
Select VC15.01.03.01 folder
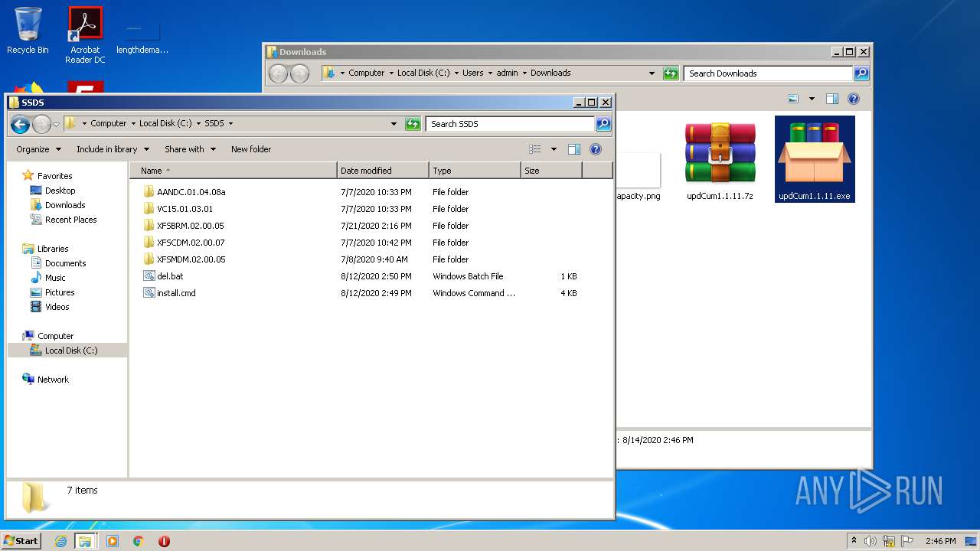tap(185, 209)
